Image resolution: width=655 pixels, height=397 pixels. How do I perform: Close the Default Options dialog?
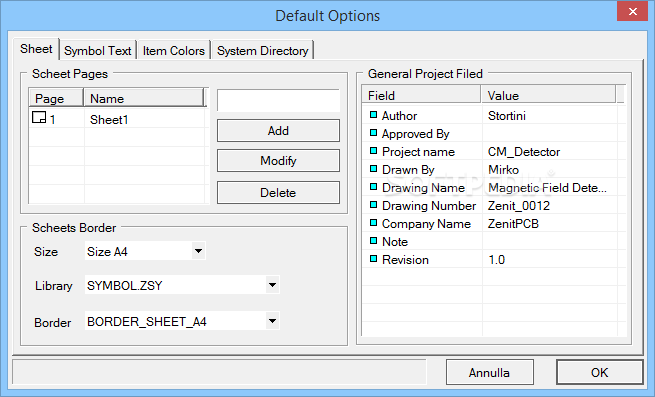[632, 11]
